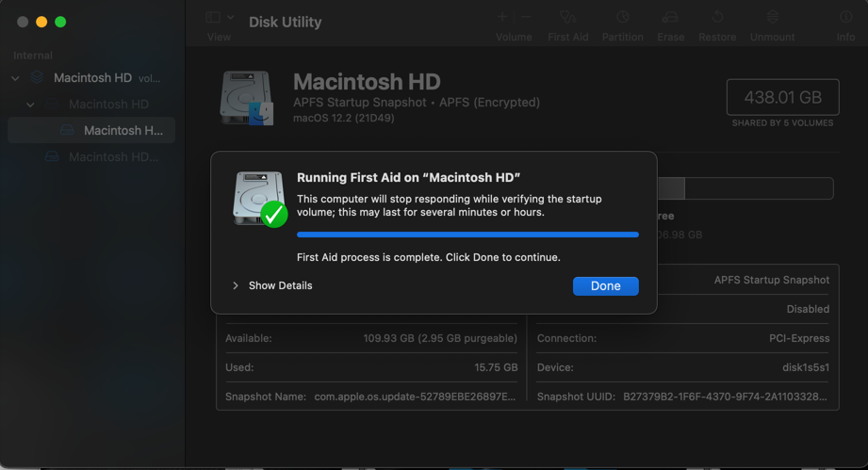The image size is (868, 470).
Task: Click the Available 109.93 GB value
Action: [x=440, y=338]
